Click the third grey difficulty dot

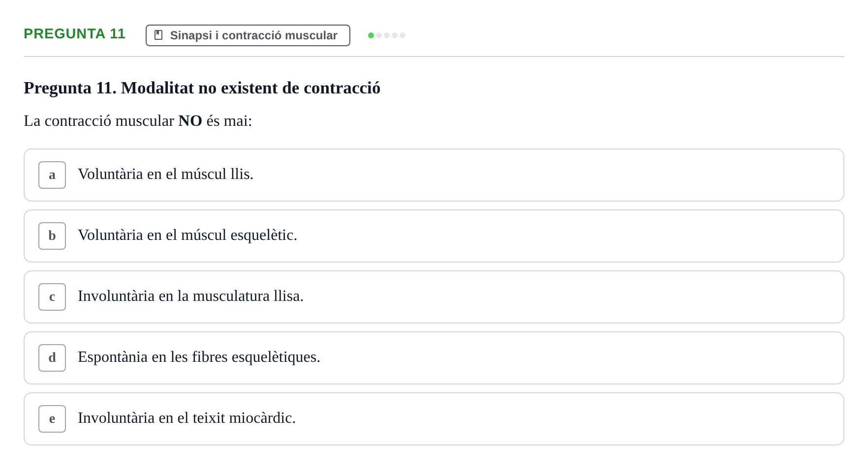click(x=387, y=35)
